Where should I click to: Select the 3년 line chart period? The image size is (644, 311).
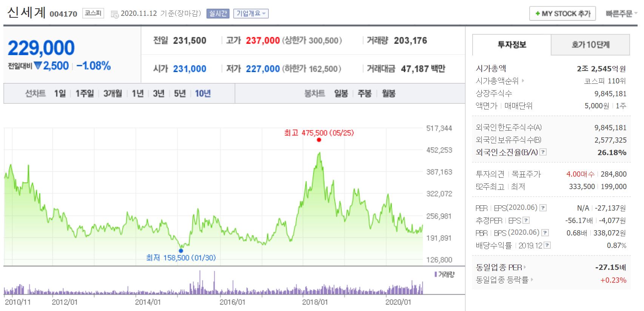tap(159, 94)
